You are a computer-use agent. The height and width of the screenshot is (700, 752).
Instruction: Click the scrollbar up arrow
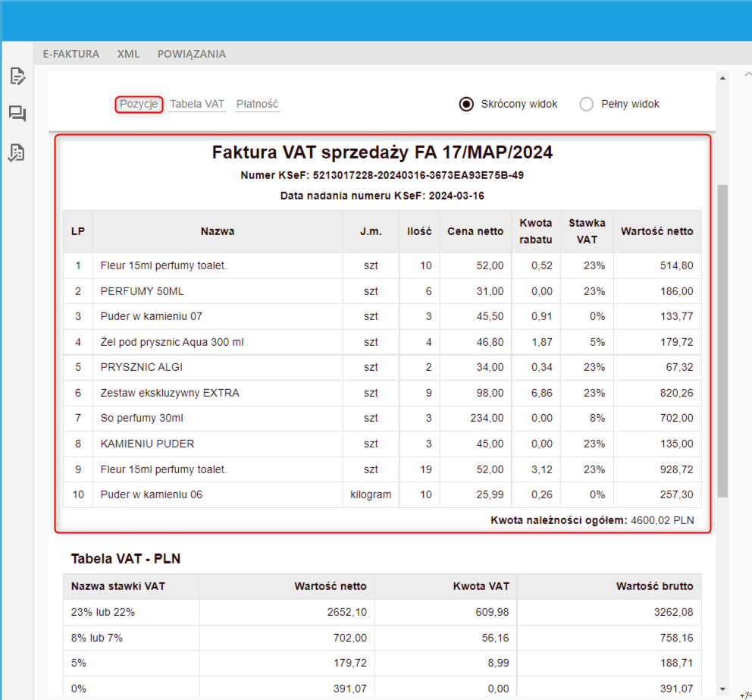click(722, 77)
